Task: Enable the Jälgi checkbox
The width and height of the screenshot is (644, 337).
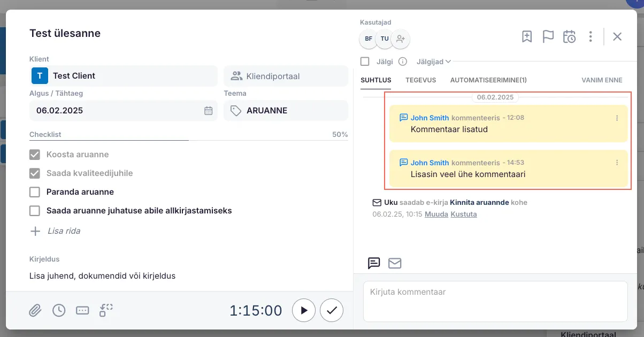Action: pos(365,62)
